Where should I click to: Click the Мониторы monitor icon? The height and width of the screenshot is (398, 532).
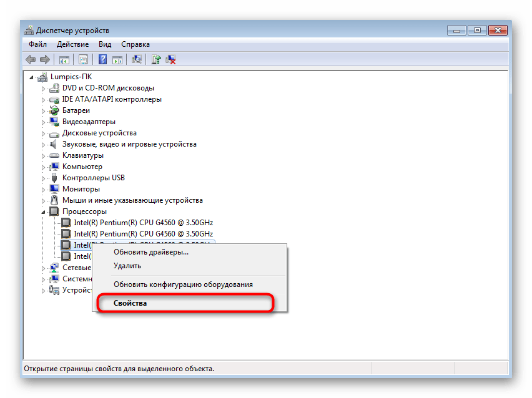click(54, 189)
